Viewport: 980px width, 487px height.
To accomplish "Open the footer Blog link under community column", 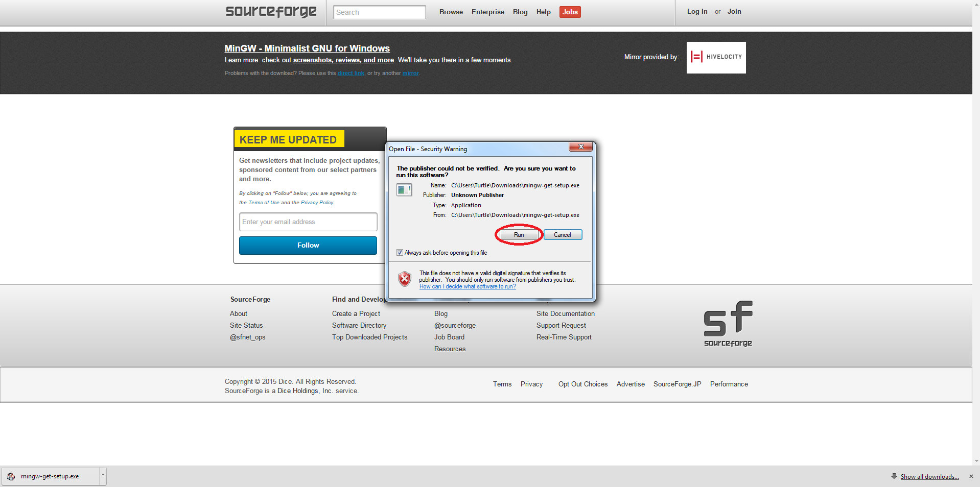I will click(x=441, y=314).
